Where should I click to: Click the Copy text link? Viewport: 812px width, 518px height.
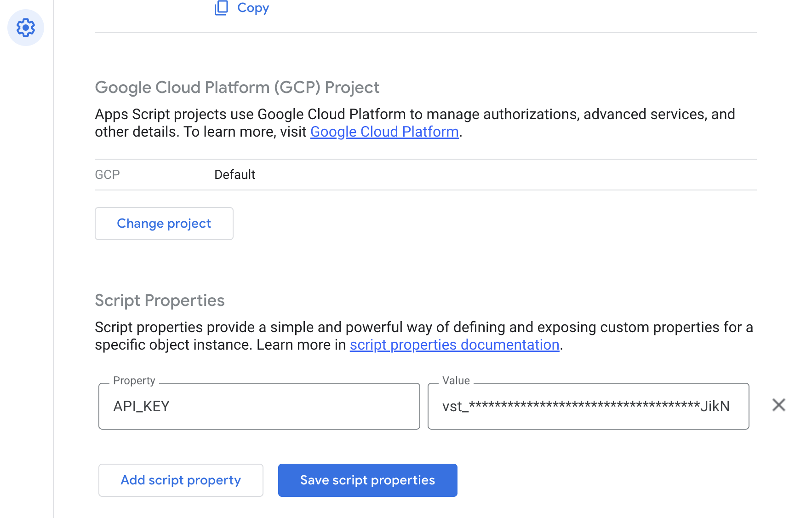(253, 7)
